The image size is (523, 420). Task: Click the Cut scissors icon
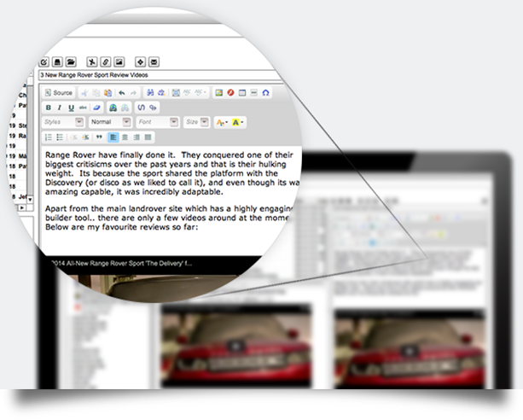pos(84,93)
